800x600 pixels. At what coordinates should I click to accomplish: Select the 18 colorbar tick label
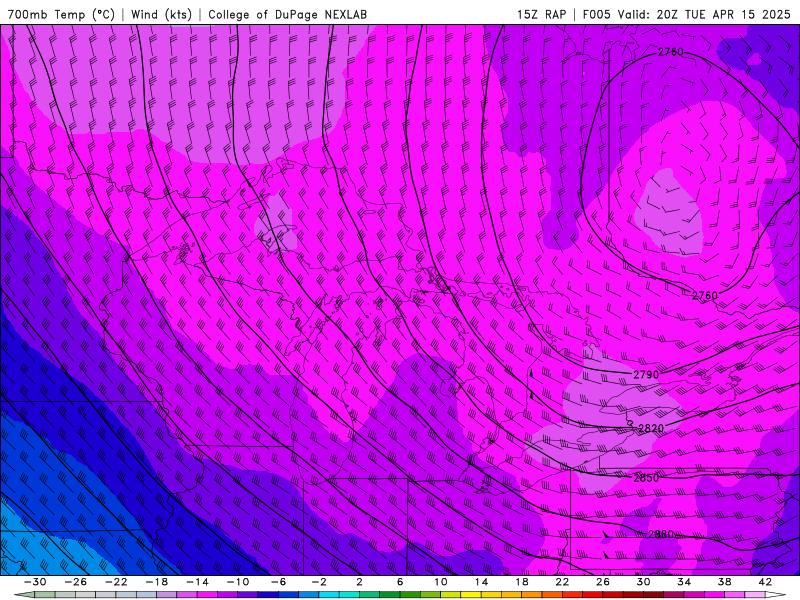pos(521,582)
